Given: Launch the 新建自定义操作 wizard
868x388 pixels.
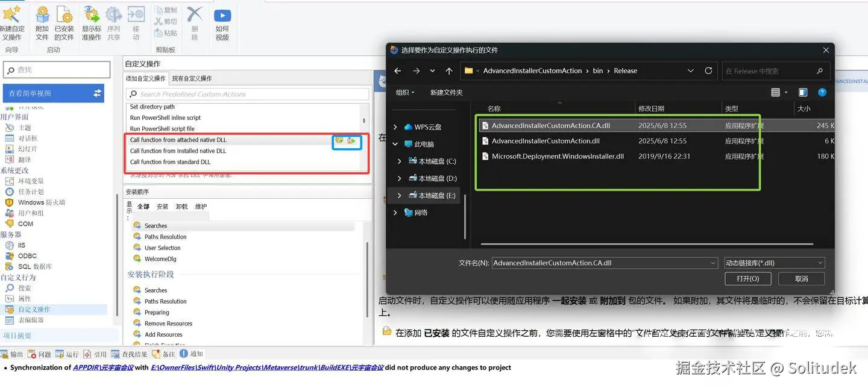Looking at the screenshot, I should pos(12,23).
